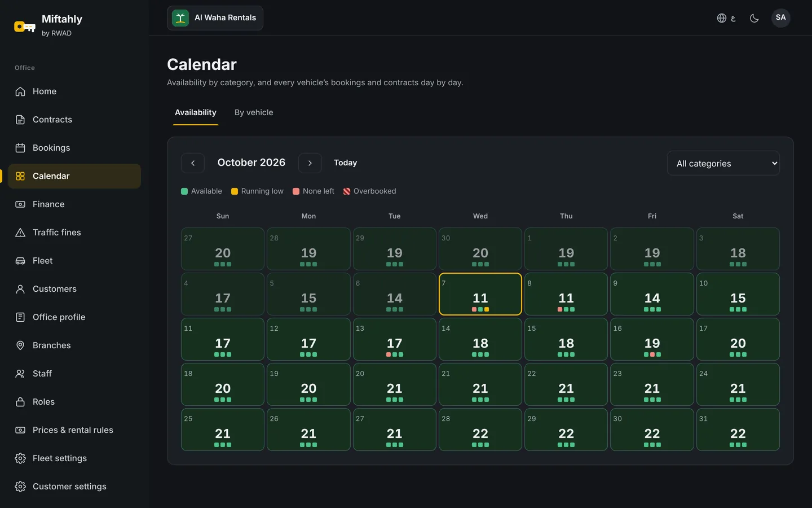
Task: Switch to the By vehicle tab
Action: (x=254, y=113)
